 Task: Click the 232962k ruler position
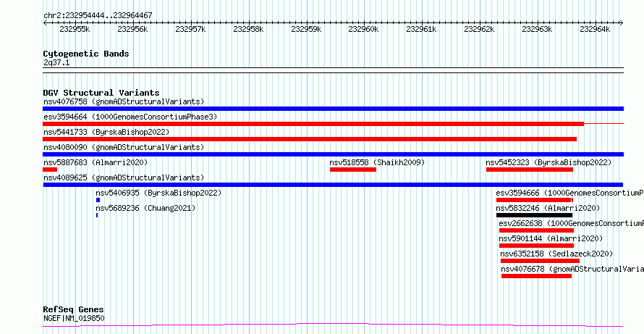[x=480, y=29]
